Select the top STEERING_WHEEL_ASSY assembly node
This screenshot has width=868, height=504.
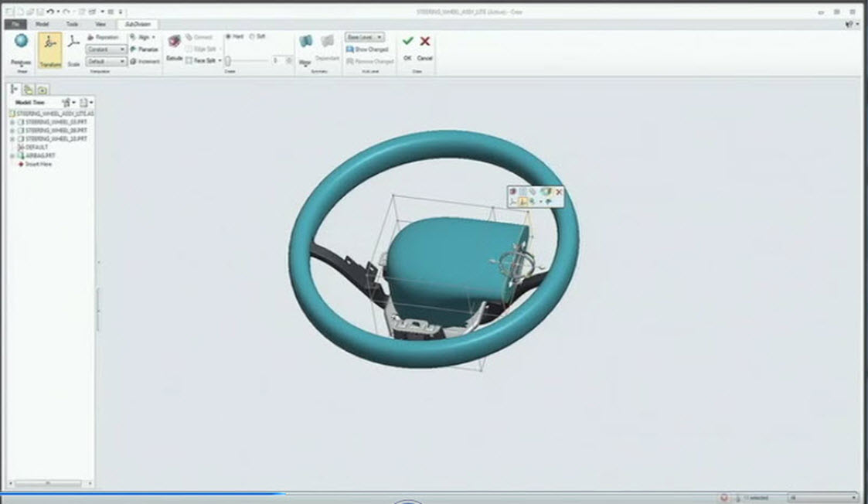(52, 114)
